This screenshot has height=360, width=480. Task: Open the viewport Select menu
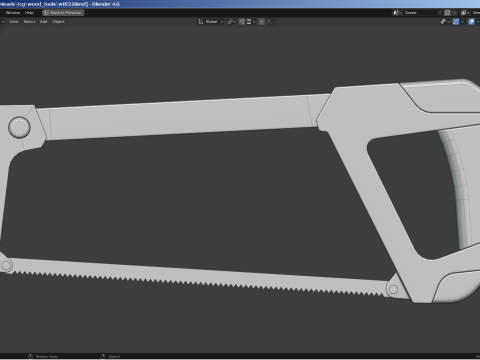29,22
